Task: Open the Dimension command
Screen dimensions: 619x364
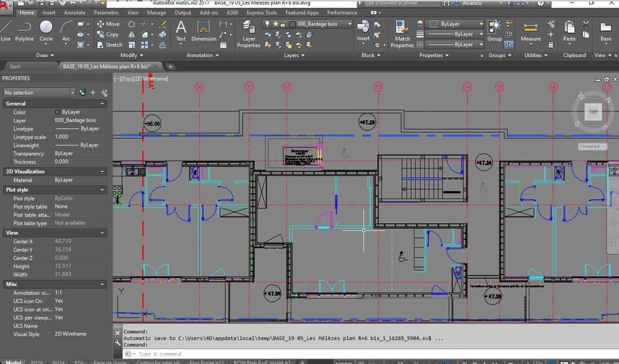Action: pos(203,30)
